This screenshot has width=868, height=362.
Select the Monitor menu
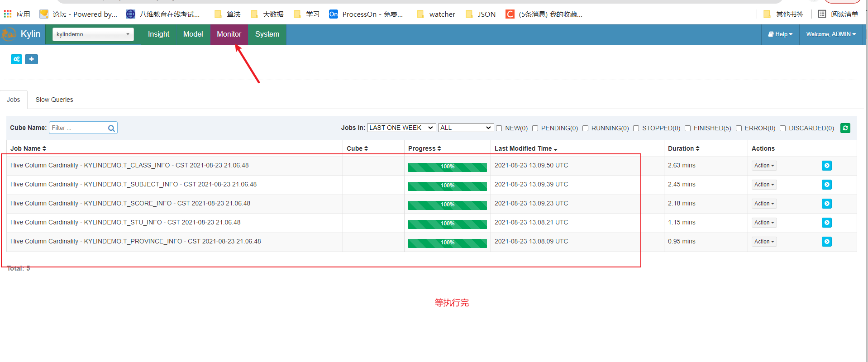click(229, 34)
